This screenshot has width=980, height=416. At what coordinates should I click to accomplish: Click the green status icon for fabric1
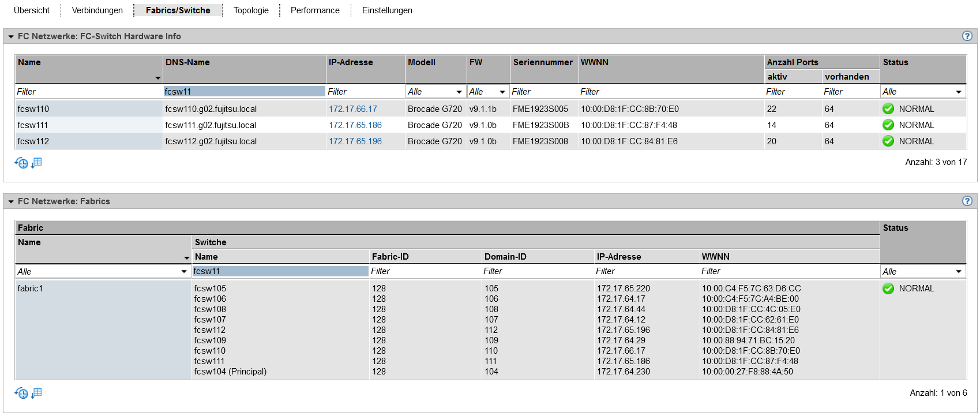coord(888,288)
